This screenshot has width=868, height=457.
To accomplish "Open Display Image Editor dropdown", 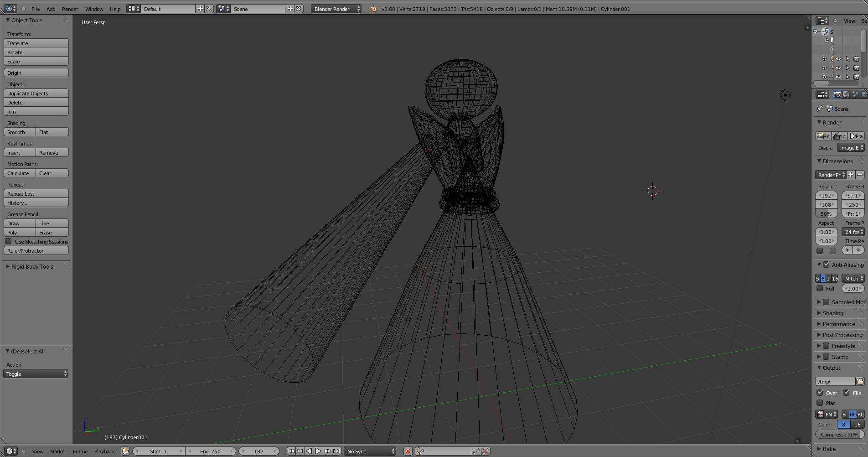I will tap(851, 147).
